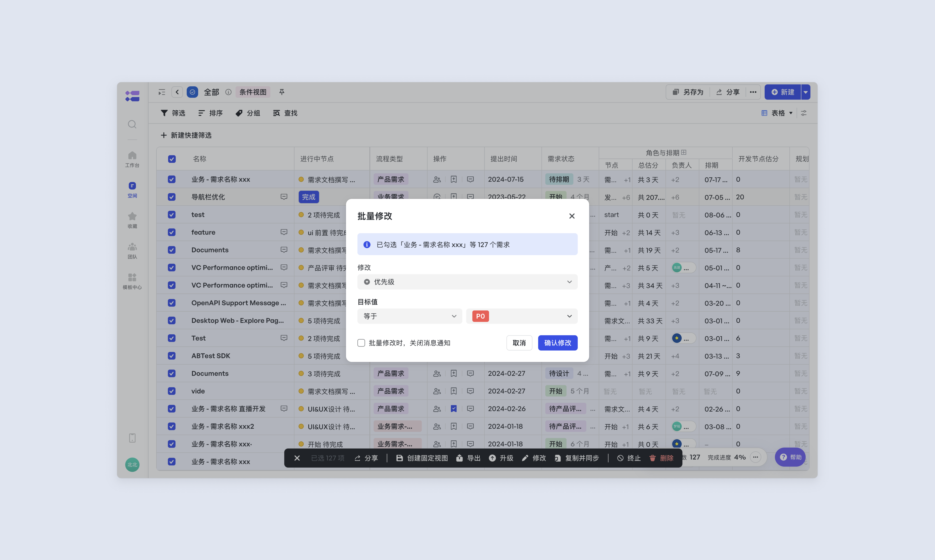The height and width of the screenshot is (560, 935).
Task: Click the info icon in selection notice
Action: point(367,244)
